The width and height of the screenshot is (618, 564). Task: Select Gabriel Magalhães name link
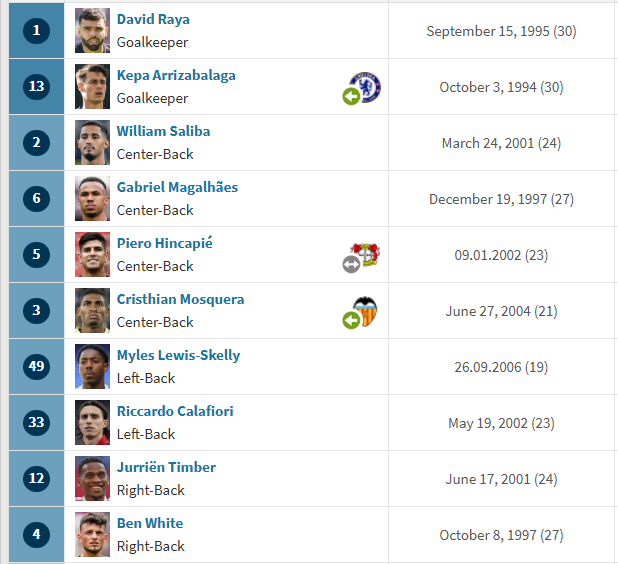click(177, 187)
